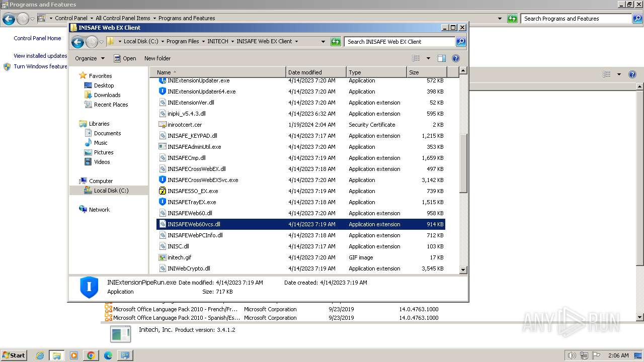Click View installed updates link
This screenshot has height=362, width=644.
(40, 56)
